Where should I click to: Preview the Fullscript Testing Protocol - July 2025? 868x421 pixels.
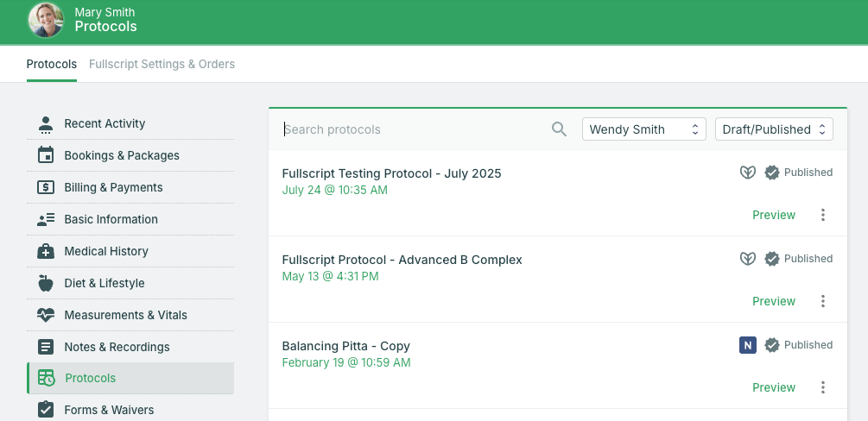773,215
